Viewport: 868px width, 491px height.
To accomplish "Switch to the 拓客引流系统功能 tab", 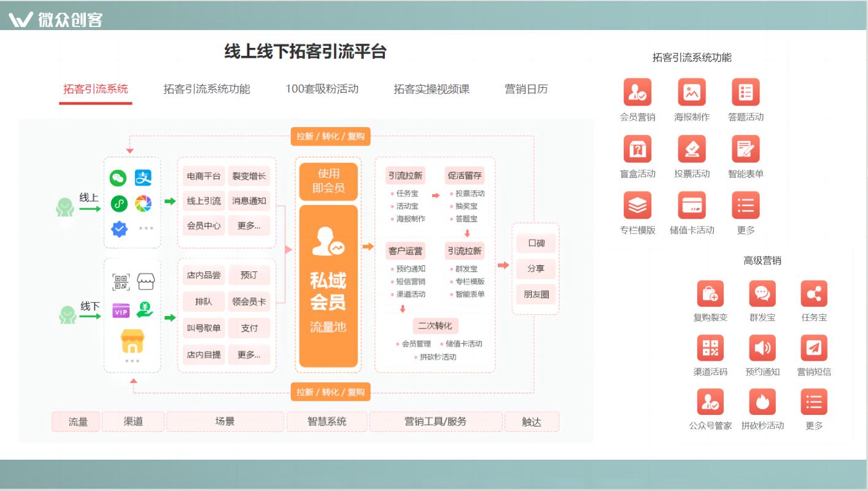I will [207, 89].
